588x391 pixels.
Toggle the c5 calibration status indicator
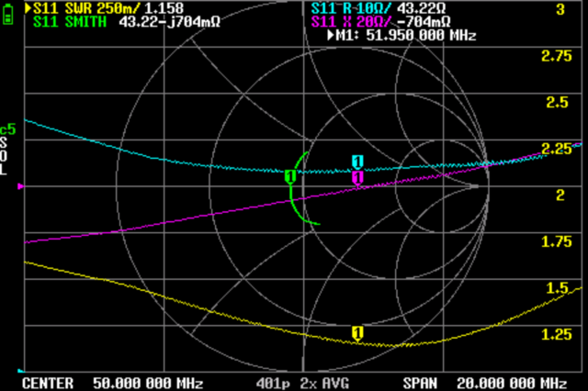tap(8, 129)
